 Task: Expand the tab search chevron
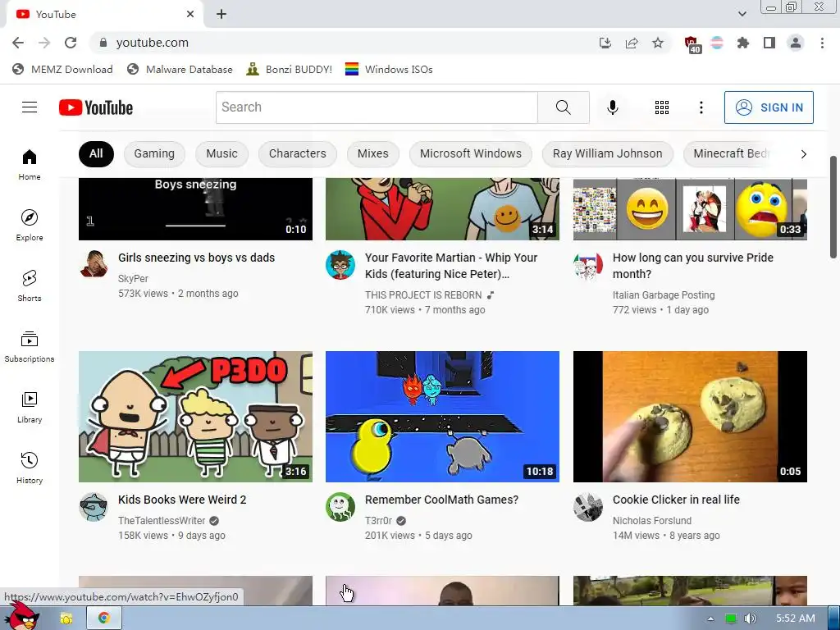742,14
